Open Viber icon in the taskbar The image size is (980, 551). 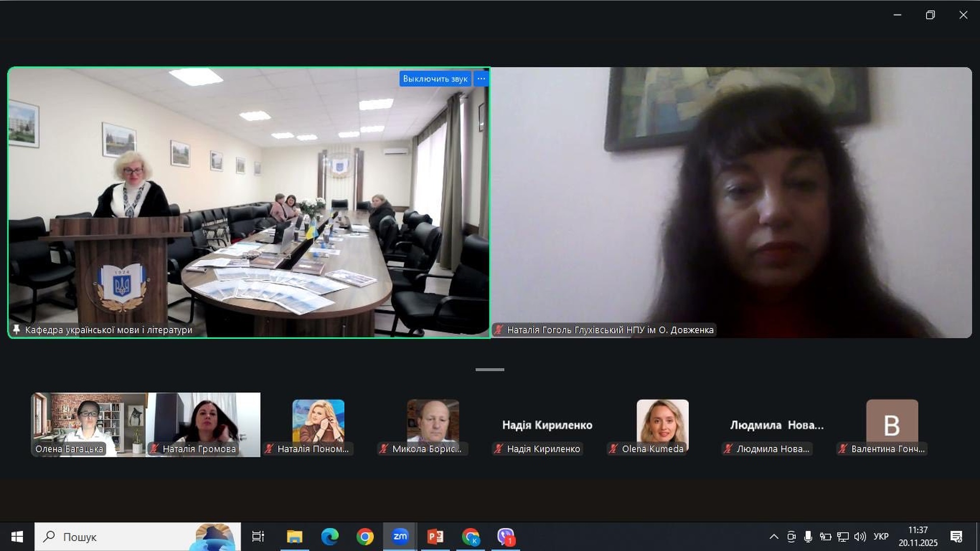point(506,537)
